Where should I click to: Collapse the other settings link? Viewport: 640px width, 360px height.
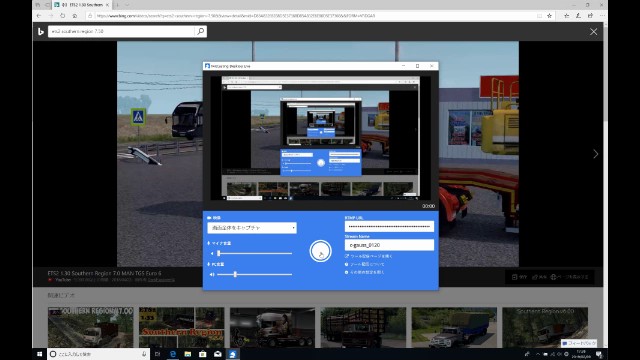pyautogui.click(x=364, y=272)
